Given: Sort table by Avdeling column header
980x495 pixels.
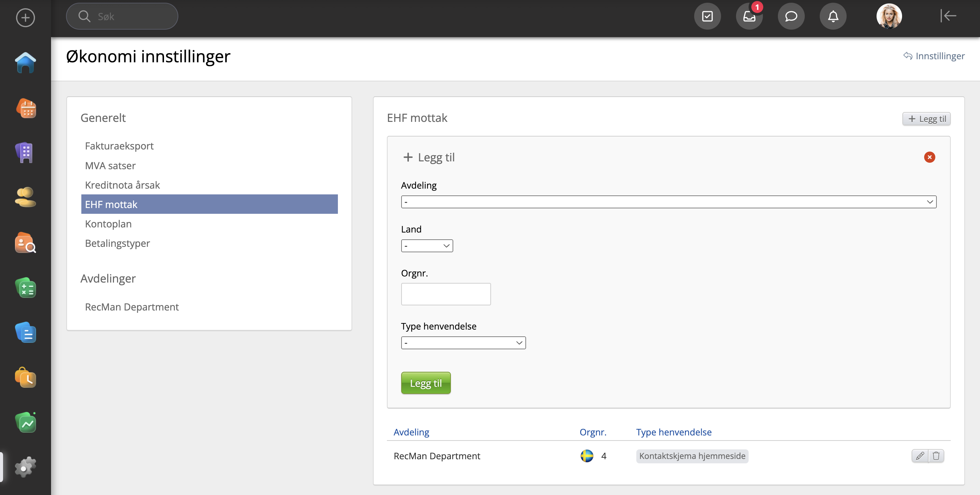Looking at the screenshot, I should tap(411, 432).
